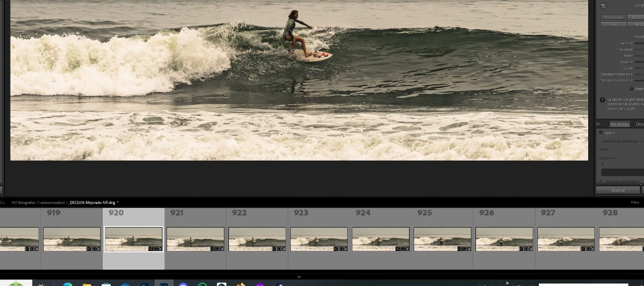
Task: Open the filename dropdown arrow above the filmstrip
Action: pos(118,202)
